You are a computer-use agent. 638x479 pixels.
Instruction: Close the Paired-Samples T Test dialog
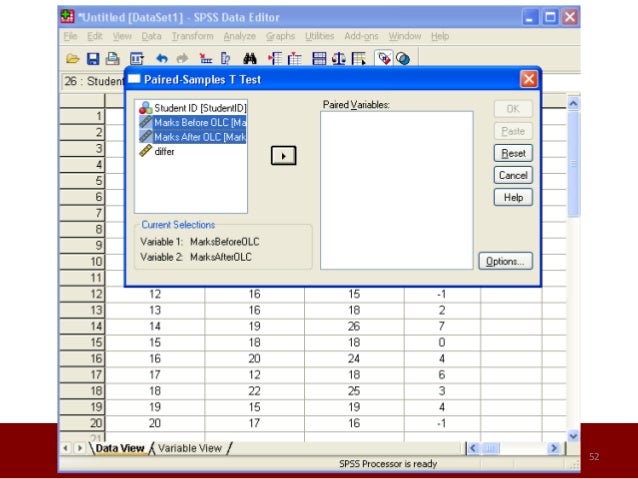(529, 79)
